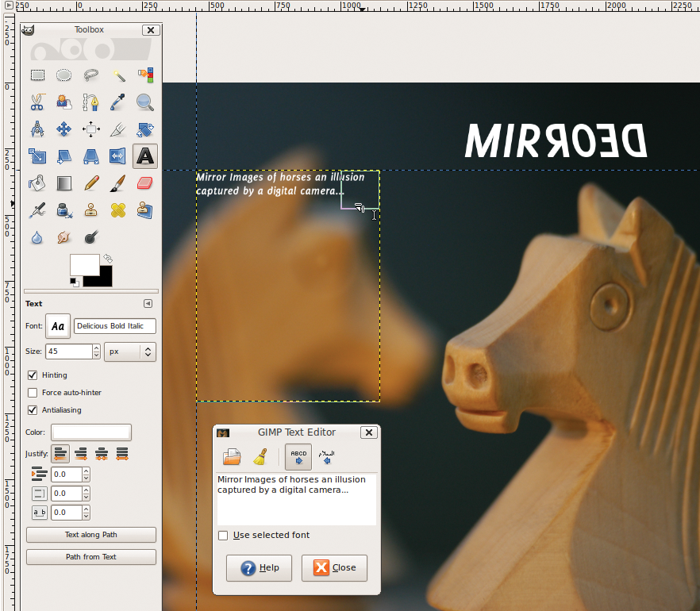Image resolution: width=700 pixels, height=611 pixels.
Task: Pick the Clone stamp tool
Action: point(91,210)
